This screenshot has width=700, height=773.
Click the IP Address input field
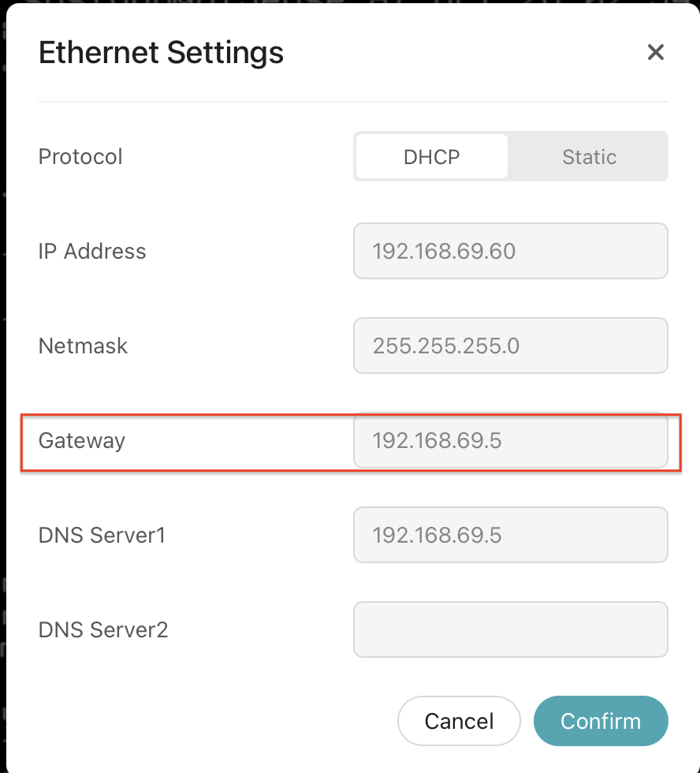click(x=510, y=252)
